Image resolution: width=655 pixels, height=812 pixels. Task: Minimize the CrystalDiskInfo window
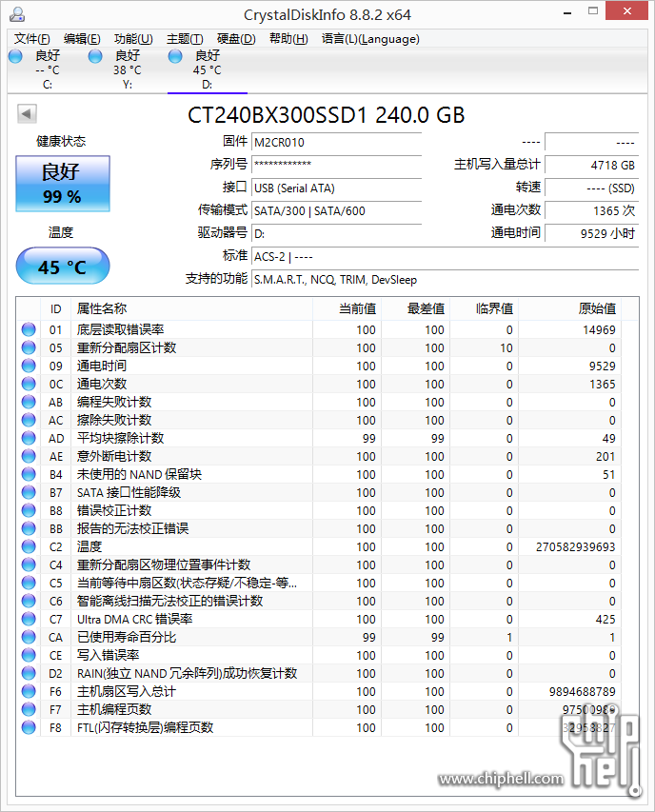[568, 12]
